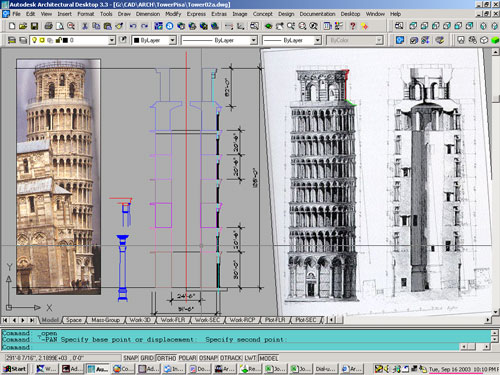Toggle POLAR tracking in status bar
The width and height of the screenshot is (500, 375).
(187, 358)
